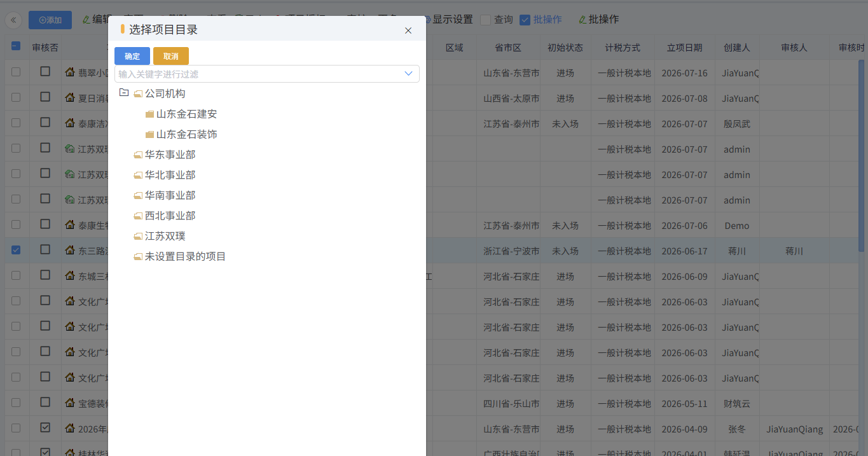Click house icon of 夏日消 row

(70, 97)
